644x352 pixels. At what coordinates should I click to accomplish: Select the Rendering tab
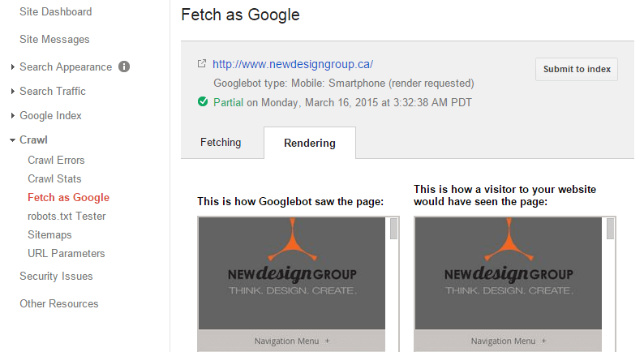pyautogui.click(x=310, y=143)
